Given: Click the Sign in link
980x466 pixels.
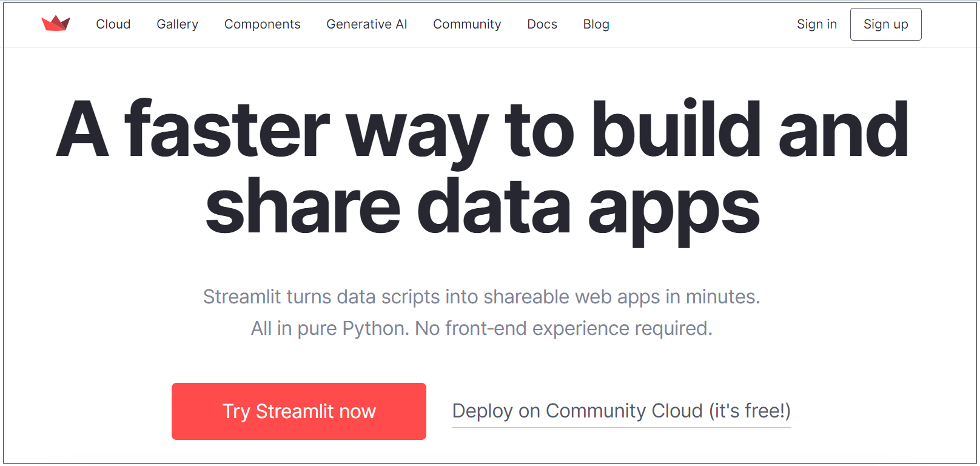Looking at the screenshot, I should coord(817,24).
